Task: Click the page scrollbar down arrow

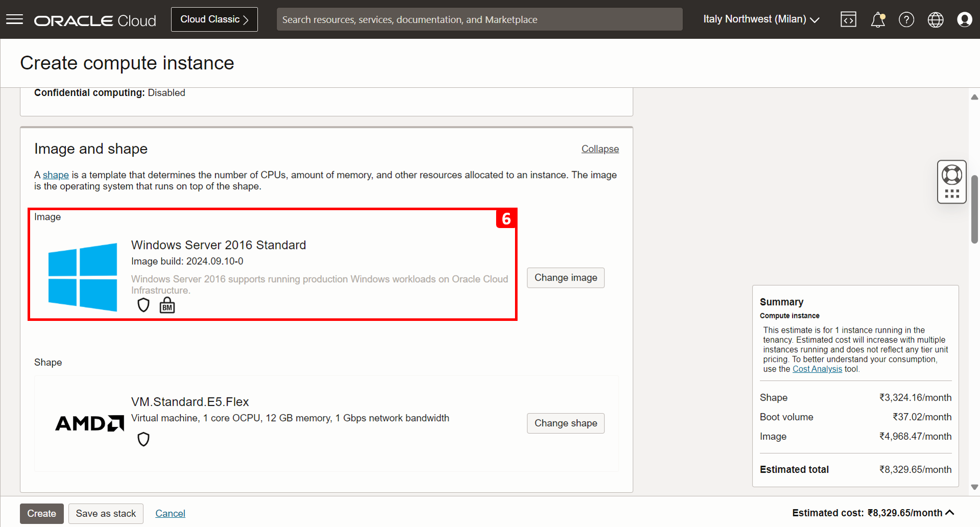Action: point(974,487)
